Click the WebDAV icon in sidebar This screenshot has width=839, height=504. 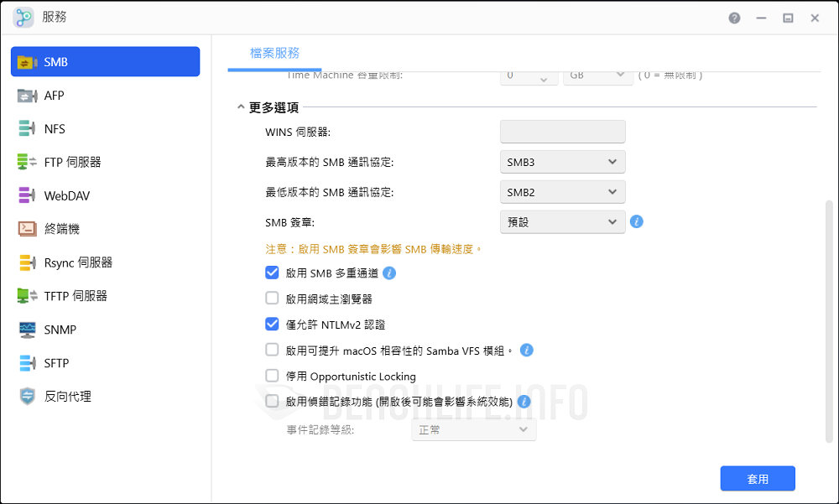[x=28, y=196]
